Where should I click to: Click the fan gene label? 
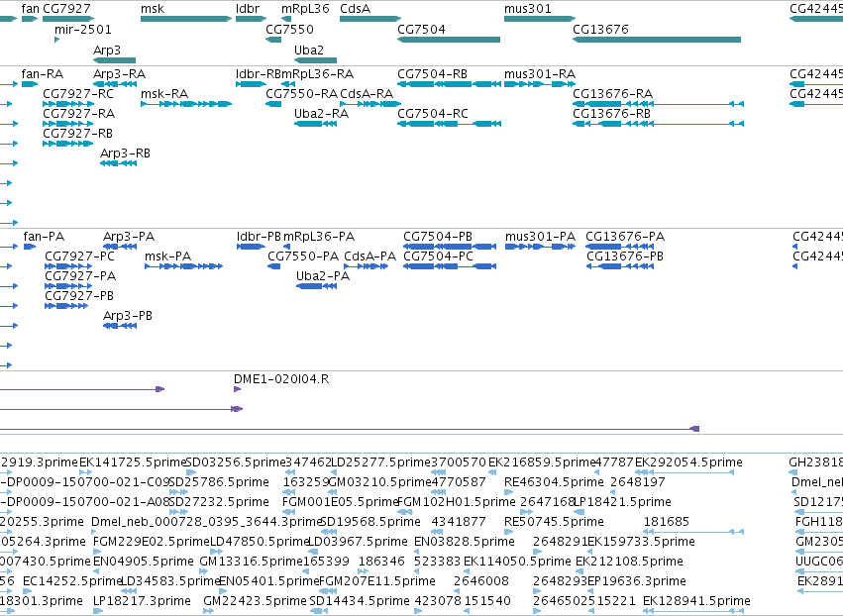click(x=30, y=9)
